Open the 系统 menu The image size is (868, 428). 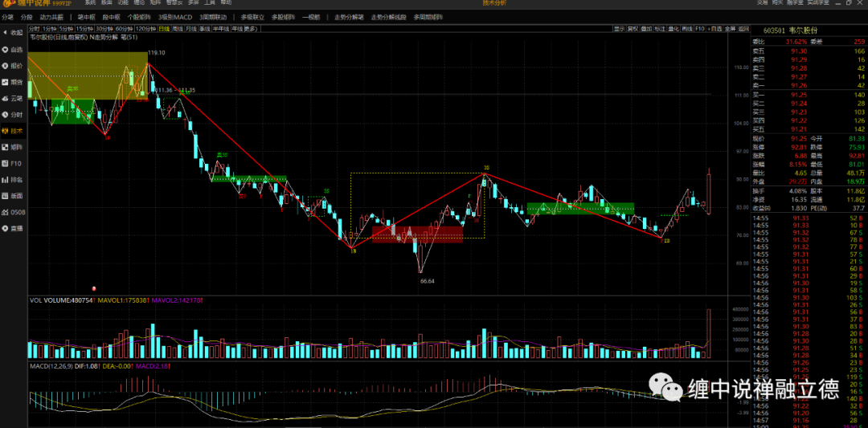click(x=90, y=2)
